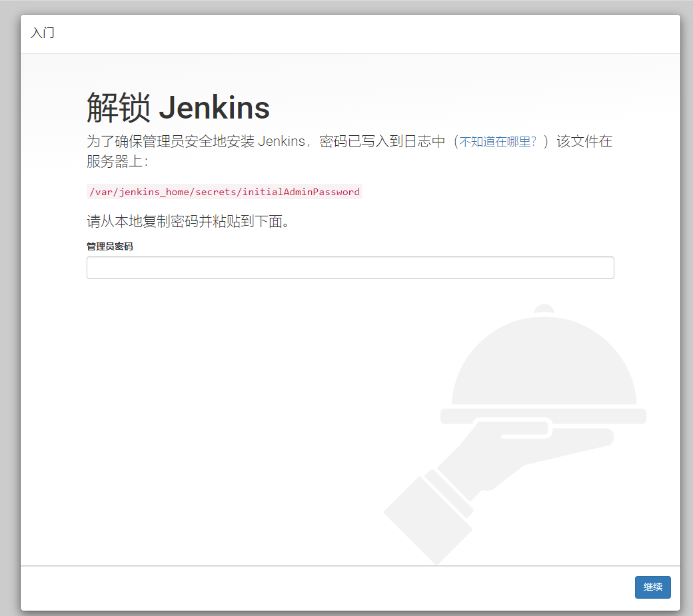Image resolution: width=693 pixels, height=616 pixels.
Task: Click the /var/jenkins_home/secrets/initialAdminPassword path text
Action: tap(225, 192)
